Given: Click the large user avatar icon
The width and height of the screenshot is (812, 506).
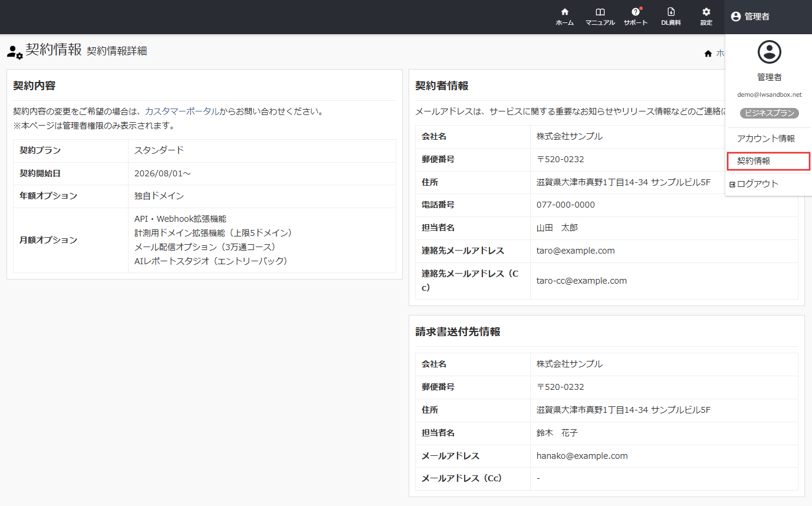Looking at the screenshot, I should [x=769, y=52].
